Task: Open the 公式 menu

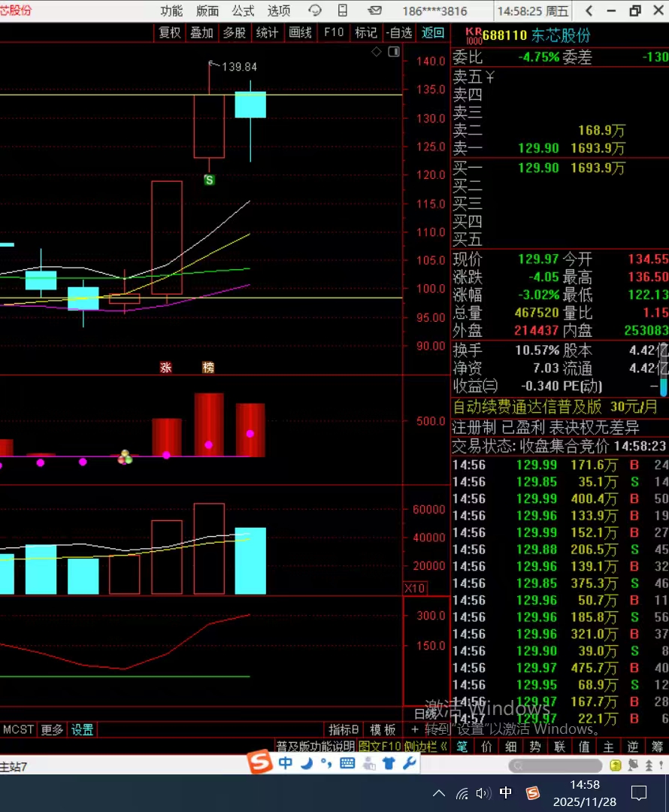Action: point(243,11)
